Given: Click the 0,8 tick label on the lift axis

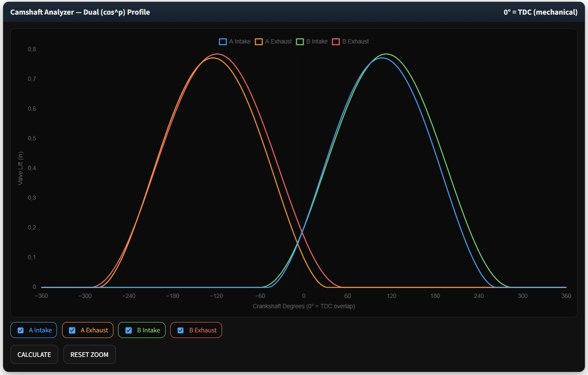Looking at the screenshot, I should coord(32,49).
